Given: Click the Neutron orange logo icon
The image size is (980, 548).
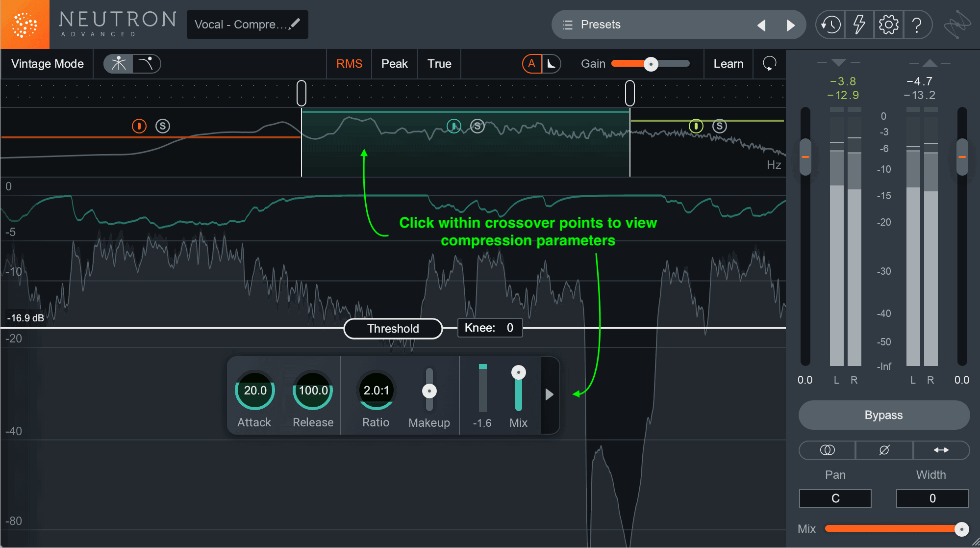Looking at the screenshot, I should (25, 25).
